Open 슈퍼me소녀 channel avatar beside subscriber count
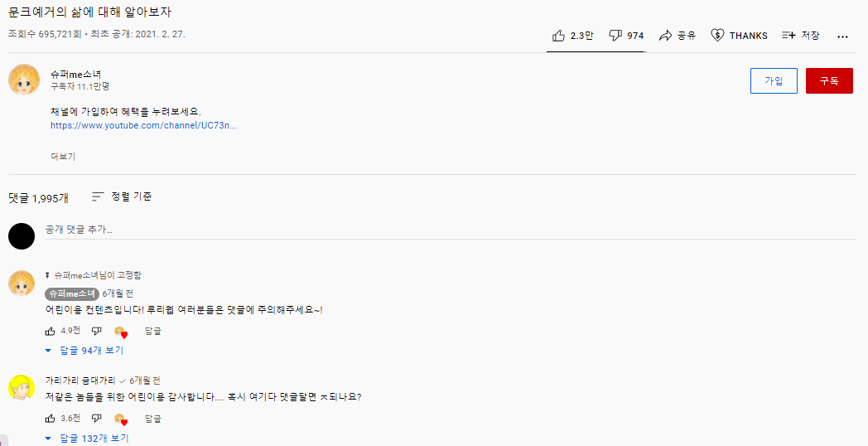 (x=22, y=79)
